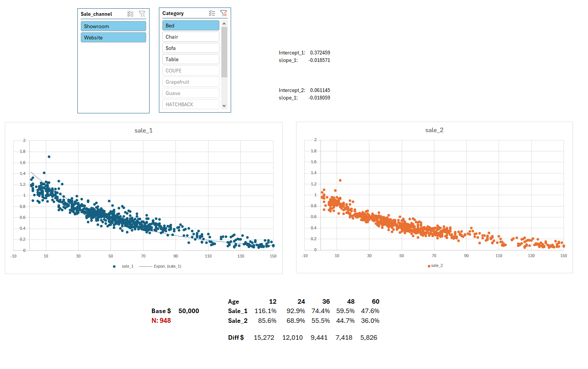Click the Grapefruit category item
Image resolution: width=588 pixels, height=369 pixels.
[190, 81]
